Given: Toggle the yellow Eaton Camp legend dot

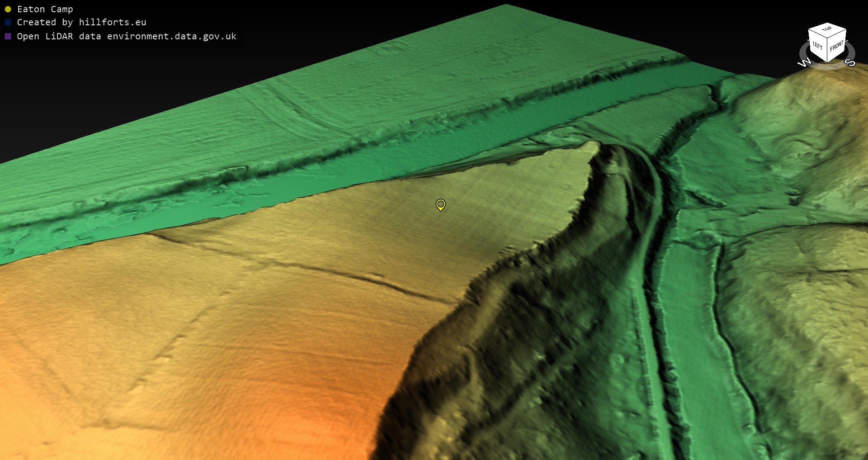Looking at the screenshot, I should [x=8, y=9].
